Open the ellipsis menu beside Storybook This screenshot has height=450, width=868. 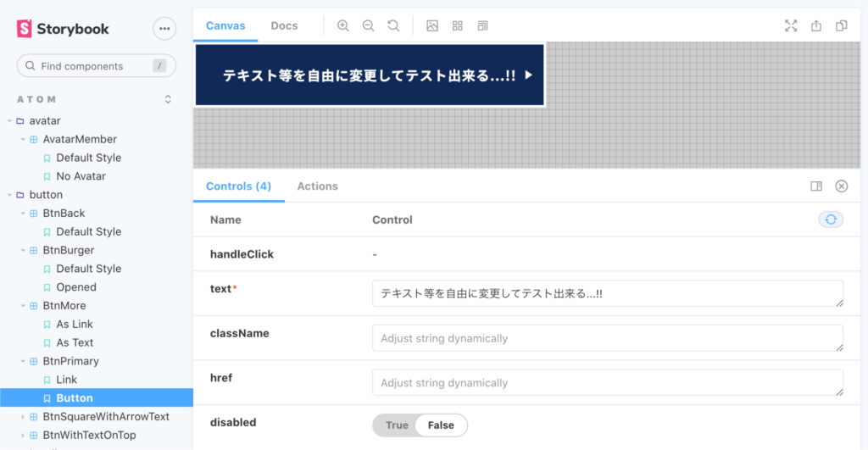tap(164, 29)
